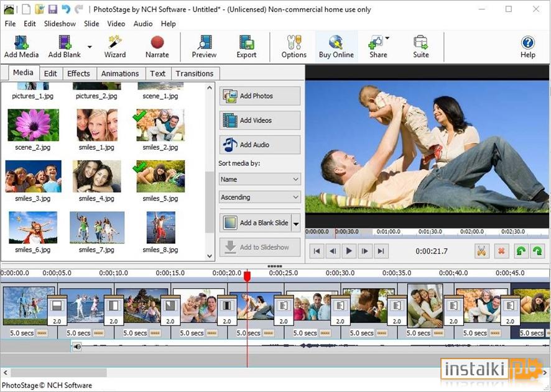This screenshot has height=392, width=551.
Task: Click the Add Audio button
Action: tap(260, 145)
